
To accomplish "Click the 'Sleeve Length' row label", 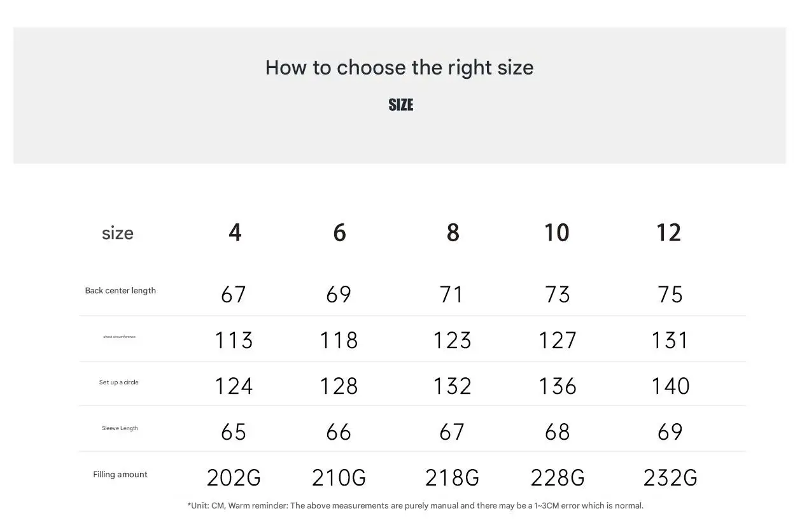I will coord(120,428).
